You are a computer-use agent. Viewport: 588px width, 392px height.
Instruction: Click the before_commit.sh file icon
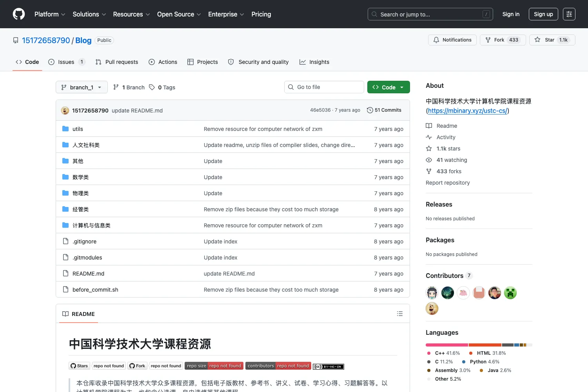click(65, 290)
